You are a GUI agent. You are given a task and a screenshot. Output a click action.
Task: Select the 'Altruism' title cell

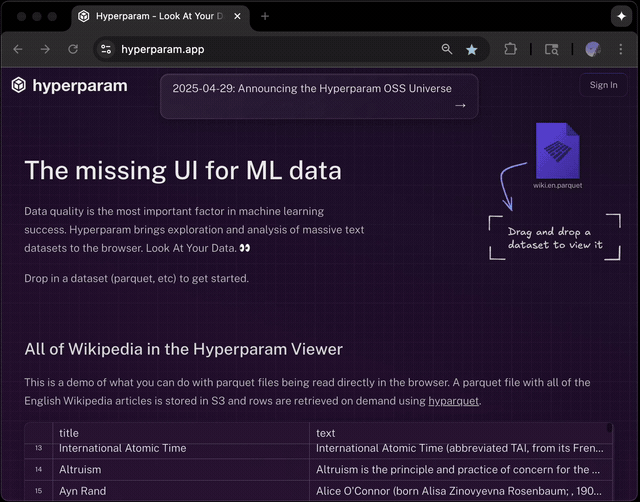click(181, 469)
